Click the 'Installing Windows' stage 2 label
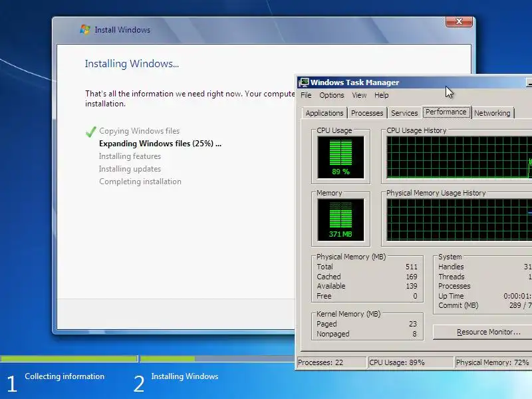 click(x=185, y=376)
